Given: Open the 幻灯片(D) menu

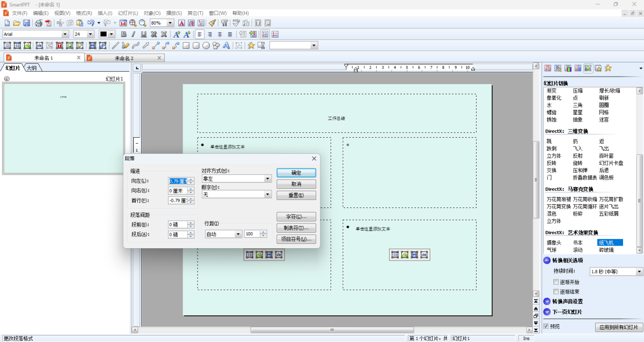Looking at the screenshot, I should tap(127, 13).
